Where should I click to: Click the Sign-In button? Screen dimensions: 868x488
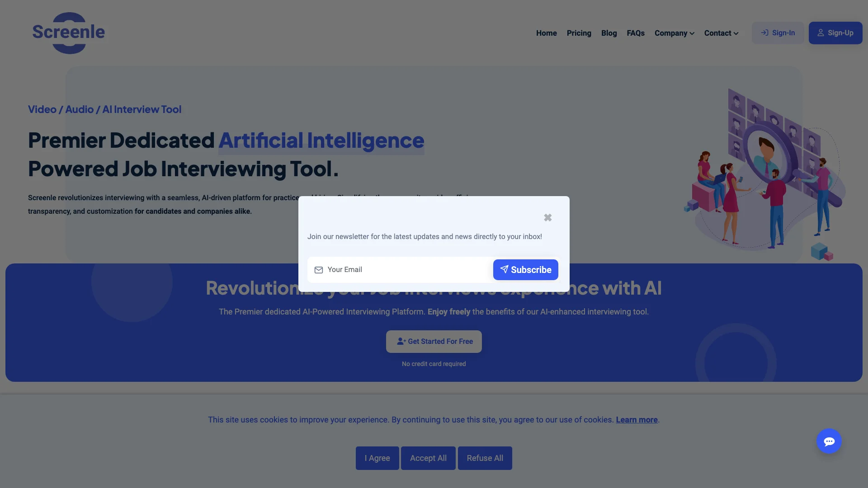point(778,33)
